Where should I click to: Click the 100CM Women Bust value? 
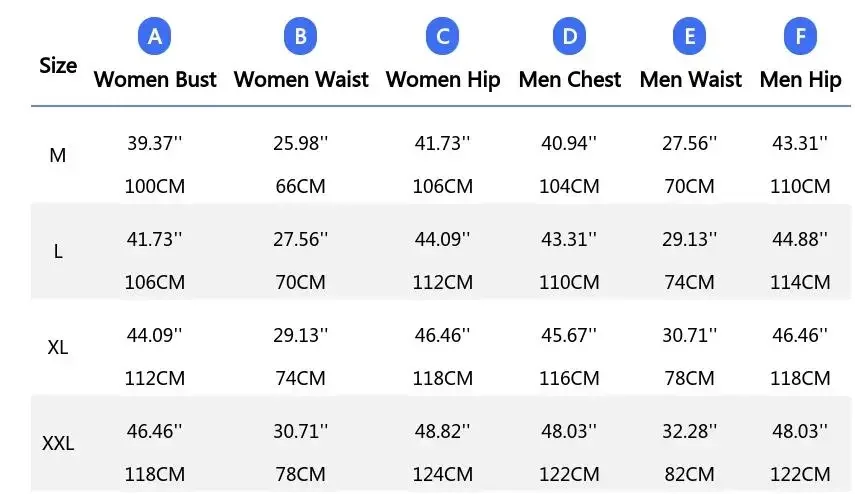(155, 186)
